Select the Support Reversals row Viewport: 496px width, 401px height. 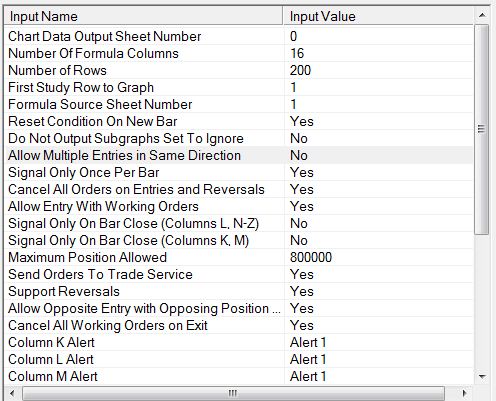[x=239, y=291]
